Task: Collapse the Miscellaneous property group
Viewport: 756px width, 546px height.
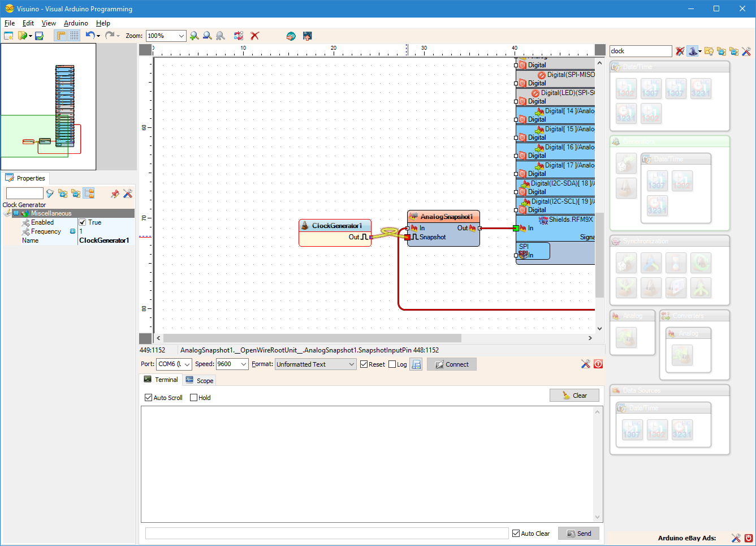Action: [x=16, y=213]
